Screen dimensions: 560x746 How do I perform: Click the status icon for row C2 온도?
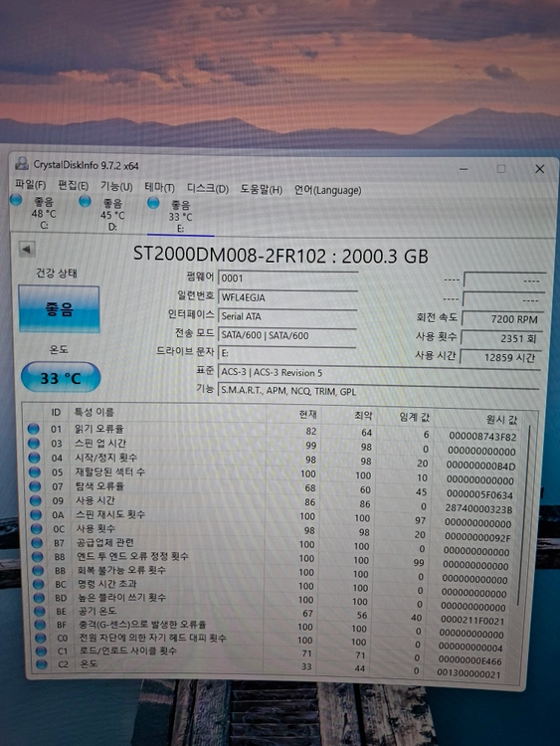(x=42, y=664)
